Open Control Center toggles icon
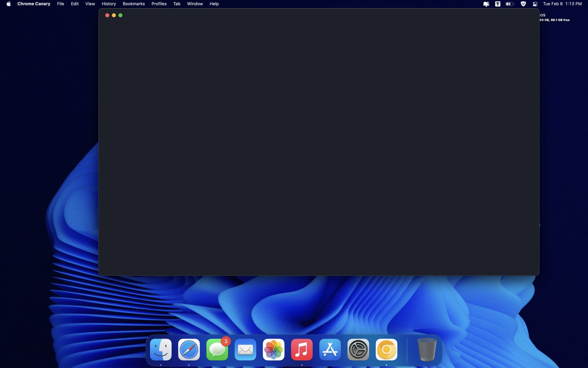588x368 pixels. tap(535, 4)
